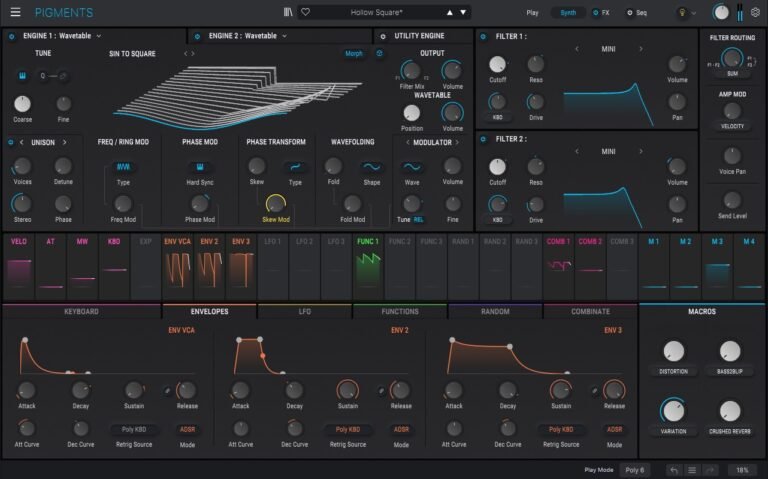
Task: Open the settings gear icon
Action: tap(755, 13)
